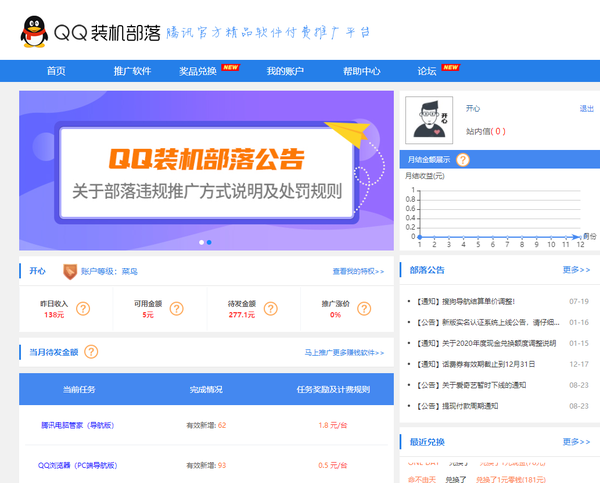Screen dimensions: 600x483
Task: Click 277.1元 pending amount value
Action: tap(241, 315)
